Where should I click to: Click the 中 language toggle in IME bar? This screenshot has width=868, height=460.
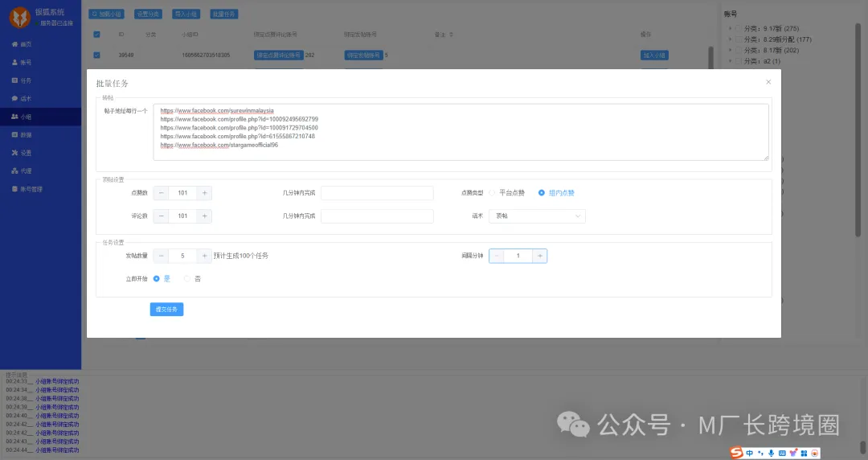pyautogui.click(x=750, y=454)
